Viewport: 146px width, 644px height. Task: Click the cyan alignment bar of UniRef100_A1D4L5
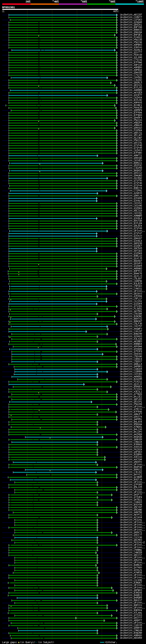click(64, 50)
